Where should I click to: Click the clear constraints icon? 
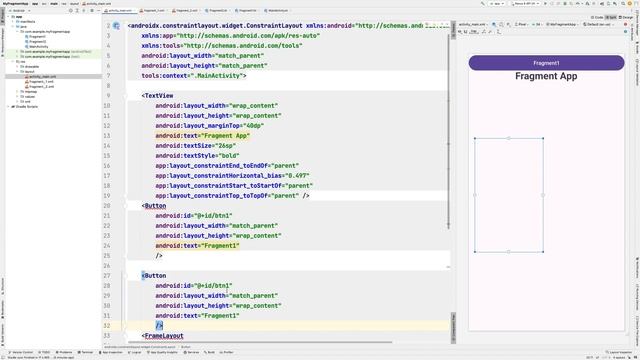tap(484, 32)
